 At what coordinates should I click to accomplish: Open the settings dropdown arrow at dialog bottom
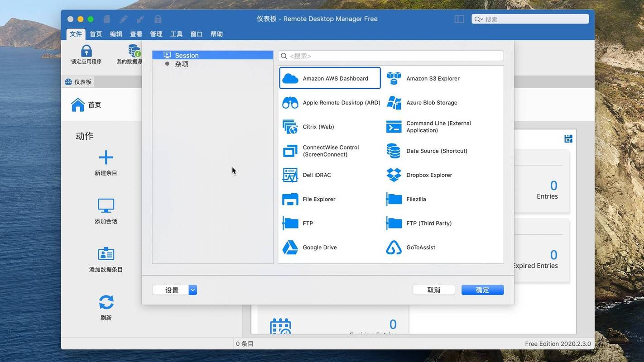192,290
